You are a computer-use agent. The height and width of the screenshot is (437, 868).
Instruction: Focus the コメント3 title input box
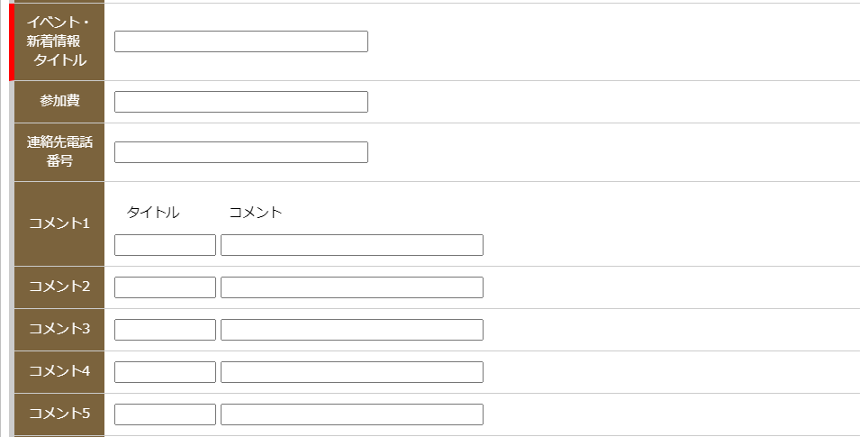point(165,330)
